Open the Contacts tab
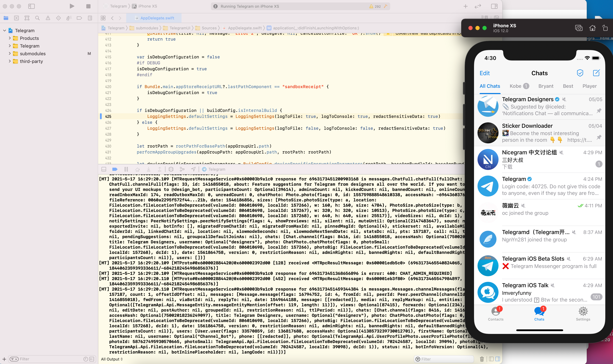 tap(496, 314)
